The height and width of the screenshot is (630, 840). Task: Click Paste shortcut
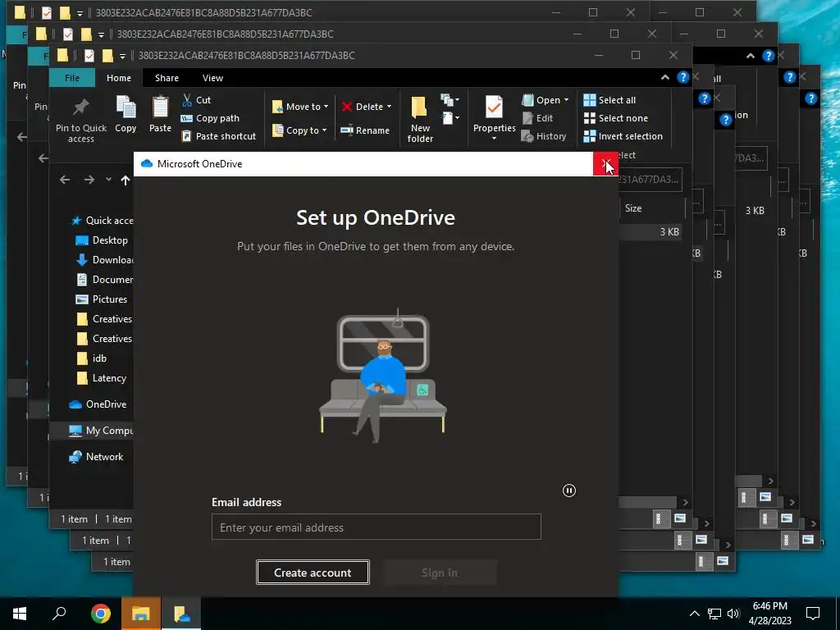click(x=218, y=137)
